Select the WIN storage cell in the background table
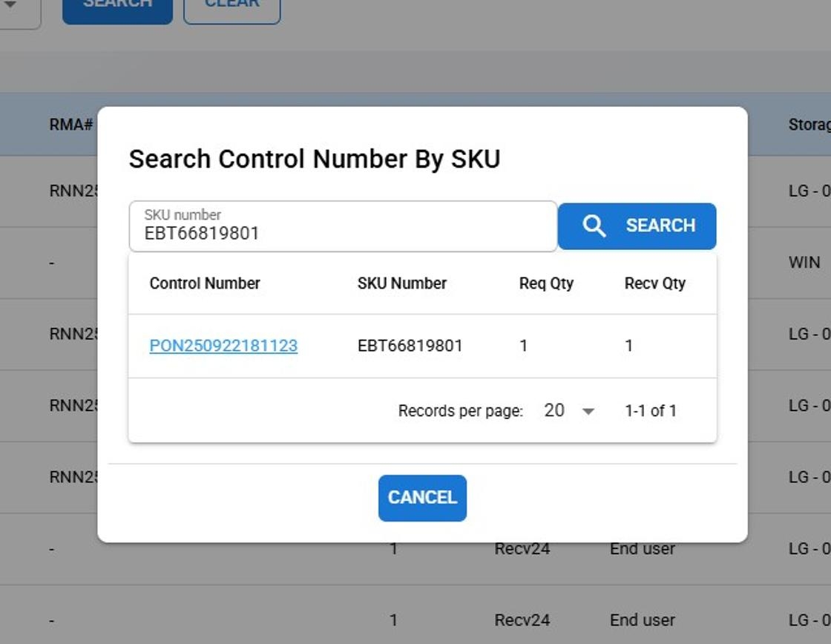 click(804, 263)
